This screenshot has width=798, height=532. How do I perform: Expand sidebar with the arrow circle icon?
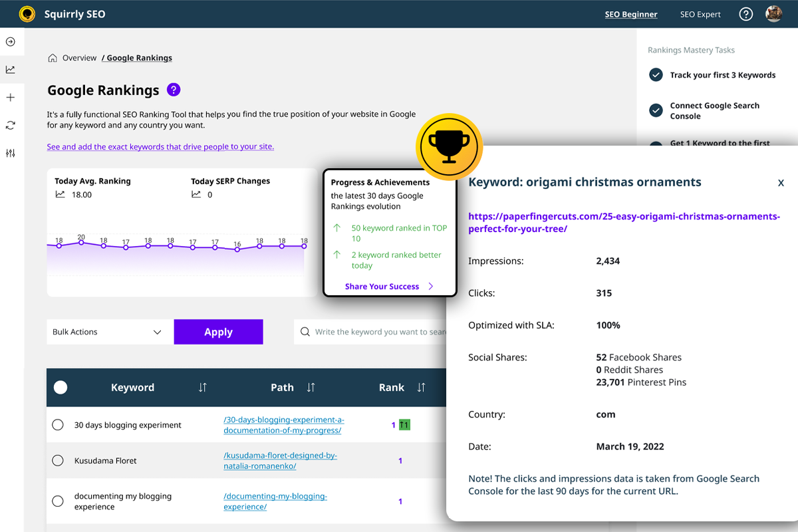click(x=11, y=42)
